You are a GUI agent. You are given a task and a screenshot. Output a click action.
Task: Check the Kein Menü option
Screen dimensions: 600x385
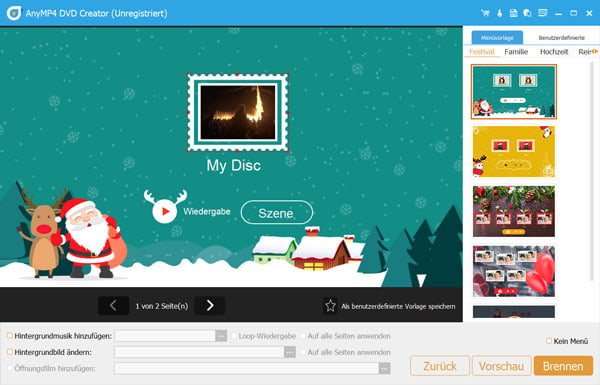(549, 341)
